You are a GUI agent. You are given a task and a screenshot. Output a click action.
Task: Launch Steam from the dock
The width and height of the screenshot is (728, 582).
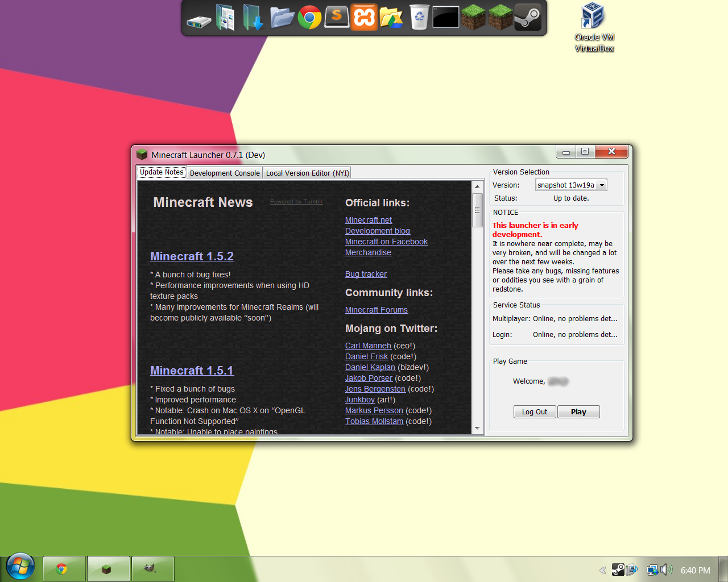(528, 17)
